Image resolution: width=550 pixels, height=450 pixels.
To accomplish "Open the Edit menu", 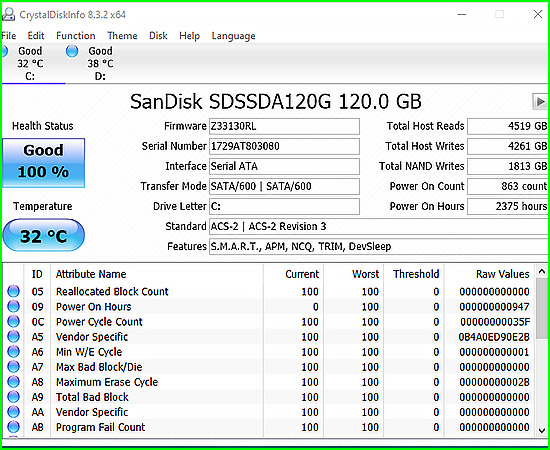I will pos(36,36).
